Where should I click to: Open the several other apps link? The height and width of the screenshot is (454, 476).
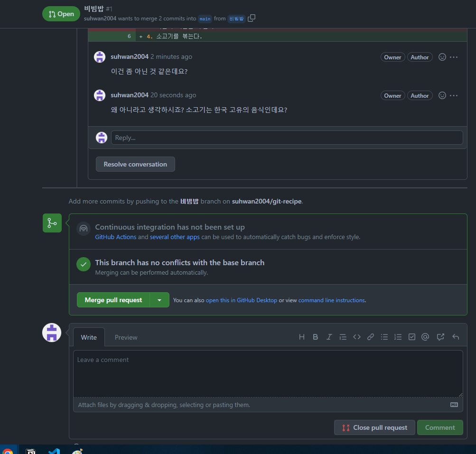coord(175,237)
